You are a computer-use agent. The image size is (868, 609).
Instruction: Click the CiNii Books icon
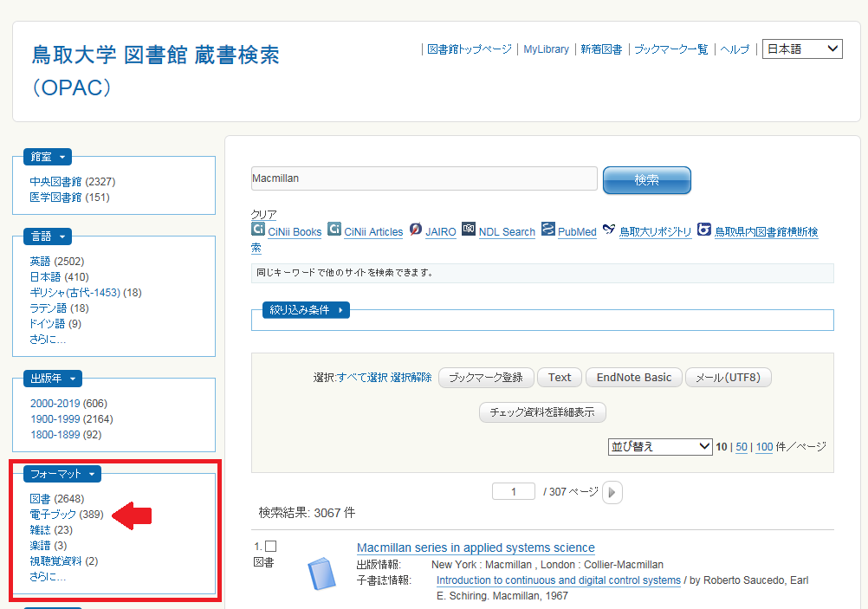(258, 229)
